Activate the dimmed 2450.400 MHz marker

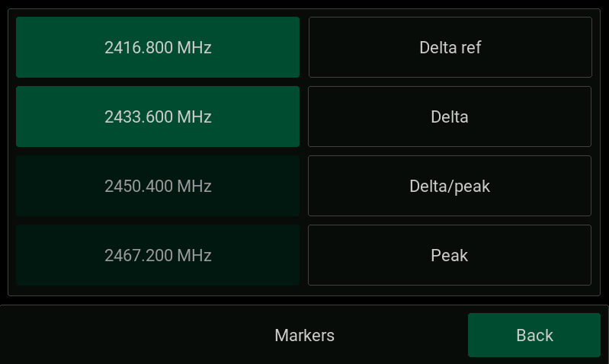(x=158, y=186)
